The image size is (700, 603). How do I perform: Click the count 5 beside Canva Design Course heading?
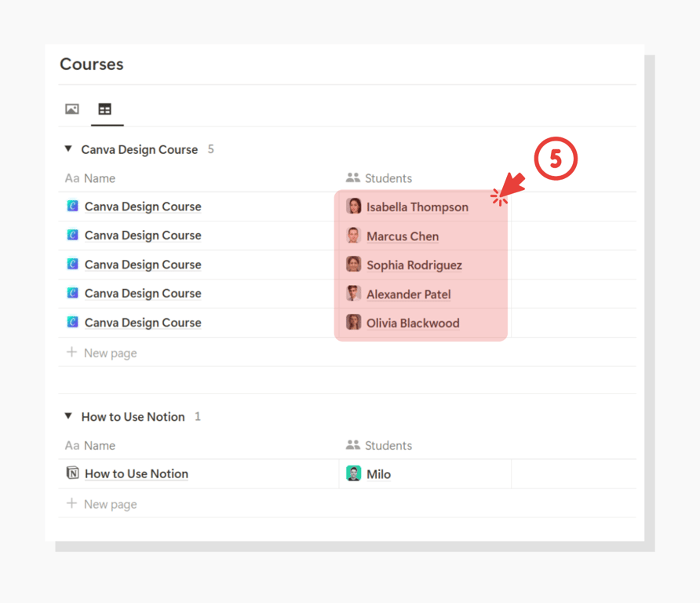211,149
